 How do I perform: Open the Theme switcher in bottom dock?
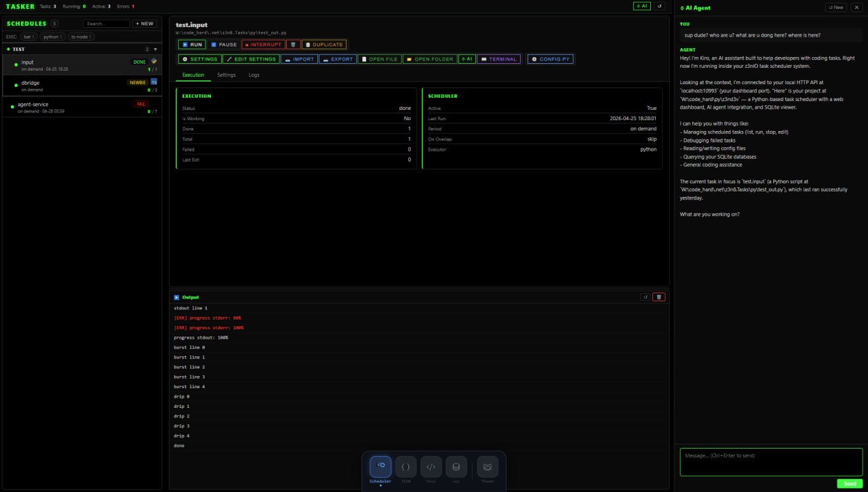(488, 467)
